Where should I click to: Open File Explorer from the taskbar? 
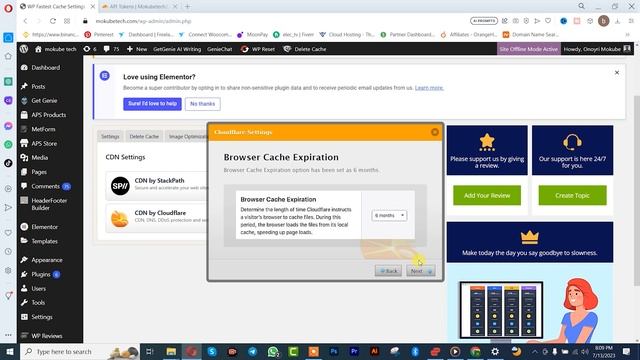pyautogui.click(x=171, y=351)
